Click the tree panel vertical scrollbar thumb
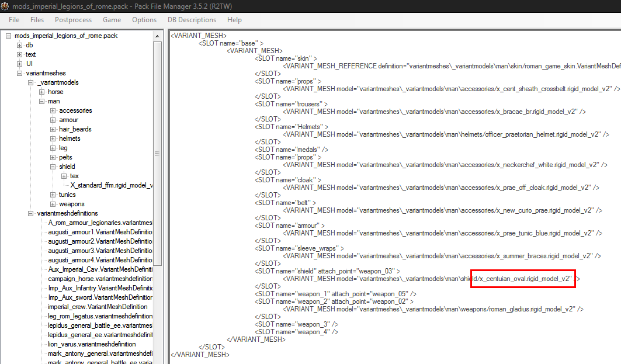 pyautogui.click(x=157, y=153)
